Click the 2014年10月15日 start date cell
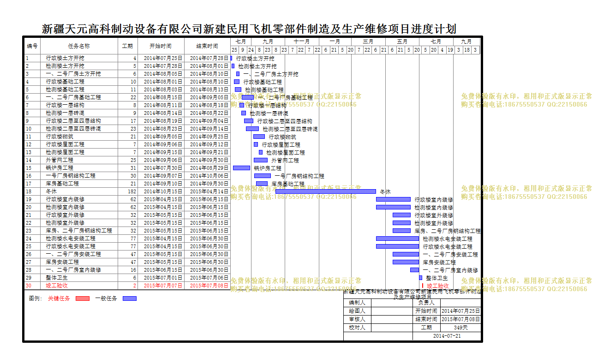 [x=161, y=191]
